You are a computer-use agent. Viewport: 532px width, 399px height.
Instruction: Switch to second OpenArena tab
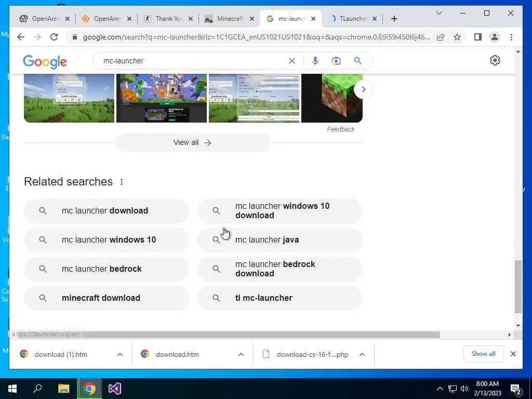click(106, 19)
